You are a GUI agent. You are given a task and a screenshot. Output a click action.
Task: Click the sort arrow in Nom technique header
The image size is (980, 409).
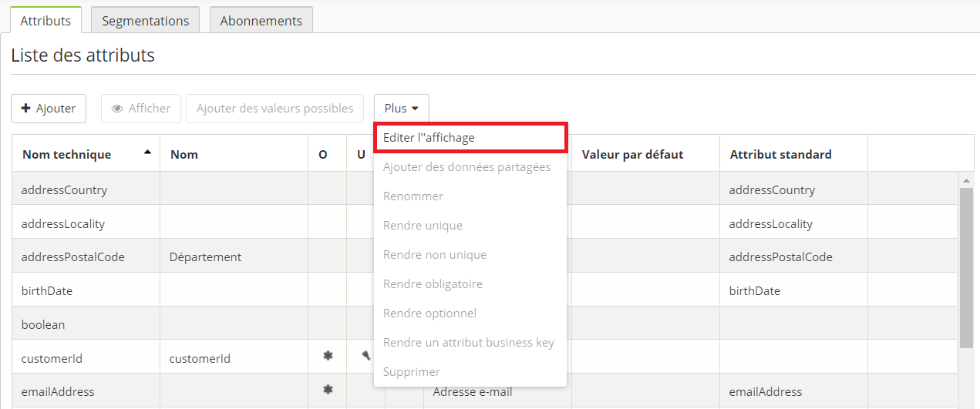pos(147,153)
